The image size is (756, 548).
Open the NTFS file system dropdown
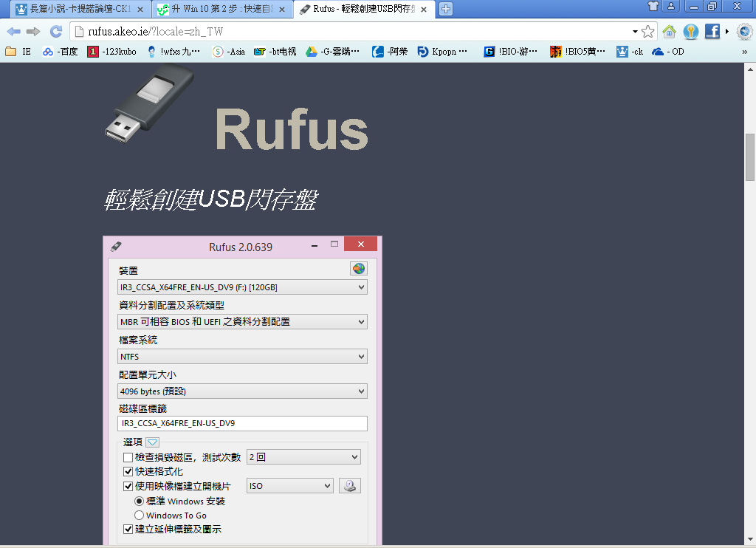242,357
